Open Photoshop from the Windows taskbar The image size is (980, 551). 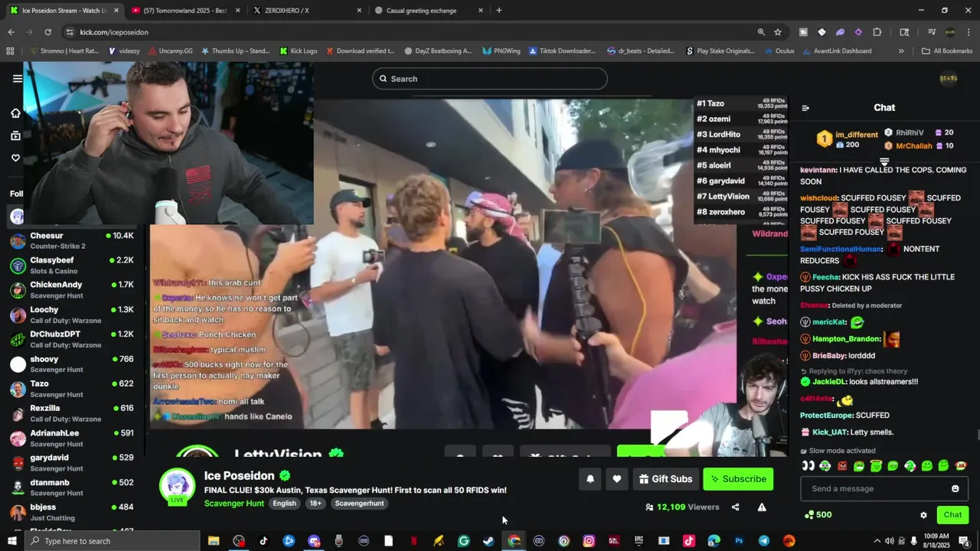point(739,541)
